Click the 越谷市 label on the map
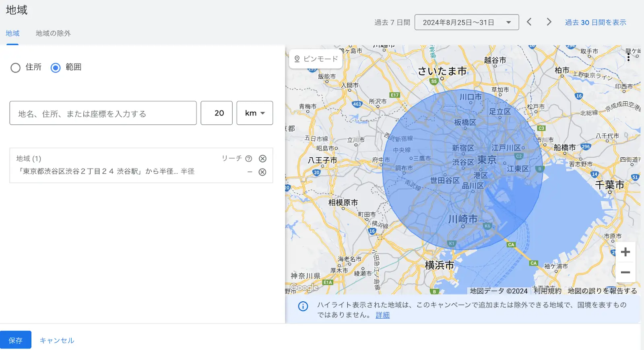The image size is (644, 350). click(495, 60)
